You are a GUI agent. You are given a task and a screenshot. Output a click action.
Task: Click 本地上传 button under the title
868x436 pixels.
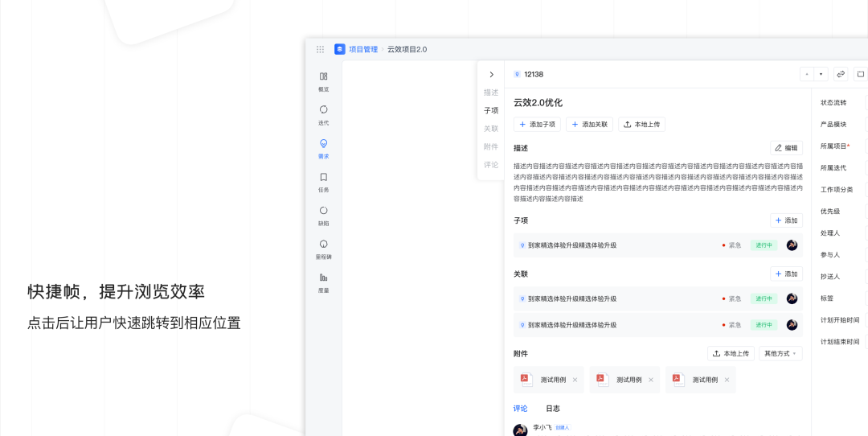(x=641, y=125)
